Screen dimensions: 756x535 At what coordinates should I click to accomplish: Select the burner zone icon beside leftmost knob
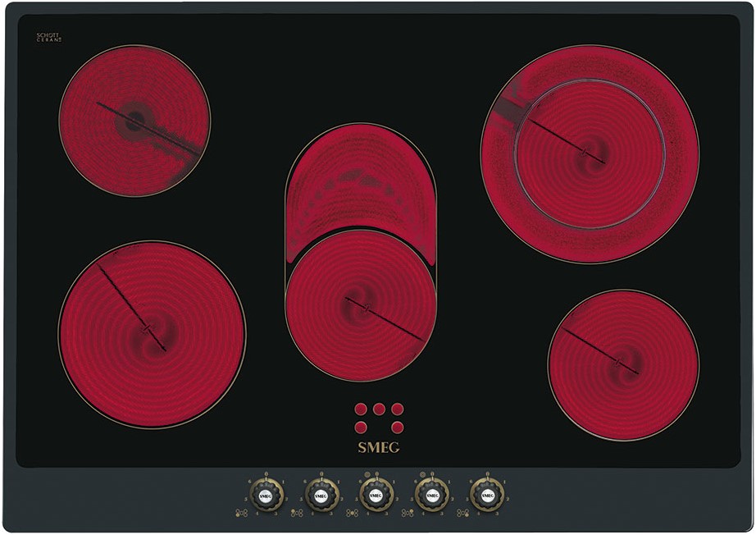coord(241,511)
